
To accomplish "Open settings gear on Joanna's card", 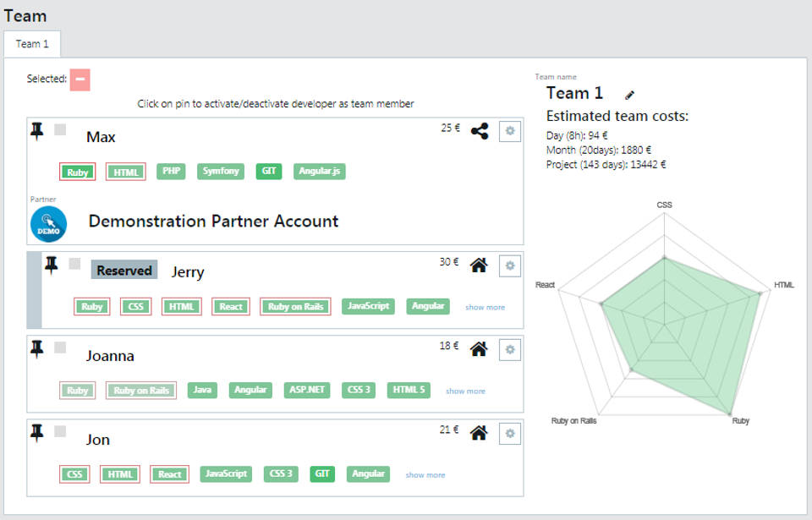I will 510,349.
